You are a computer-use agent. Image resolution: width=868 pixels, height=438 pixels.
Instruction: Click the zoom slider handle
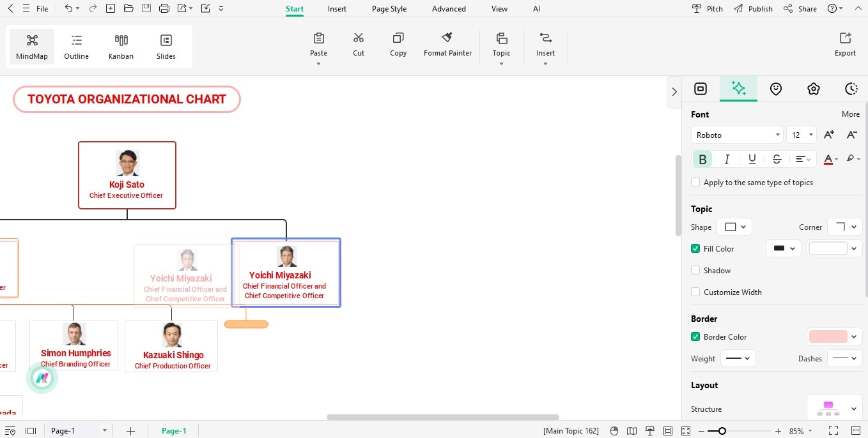[722, 431]
